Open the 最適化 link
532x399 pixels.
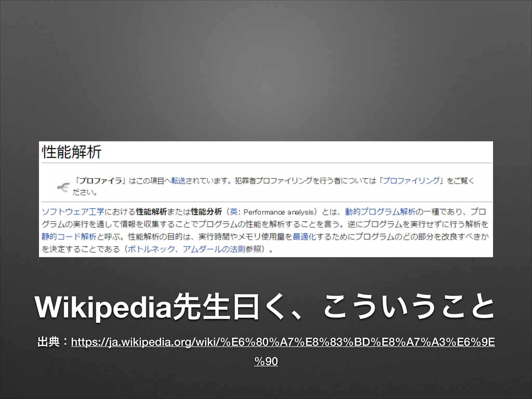pos(304,237)
